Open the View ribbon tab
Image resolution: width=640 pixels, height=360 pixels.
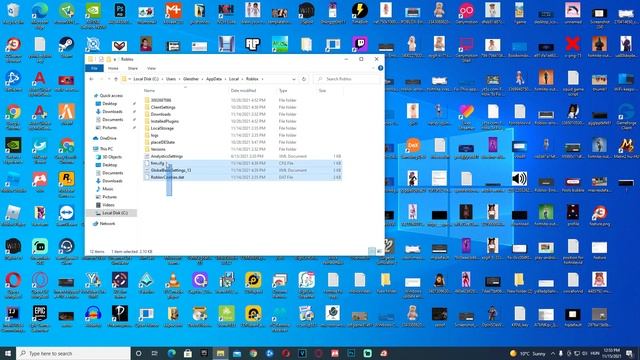(x=151, y=68)
